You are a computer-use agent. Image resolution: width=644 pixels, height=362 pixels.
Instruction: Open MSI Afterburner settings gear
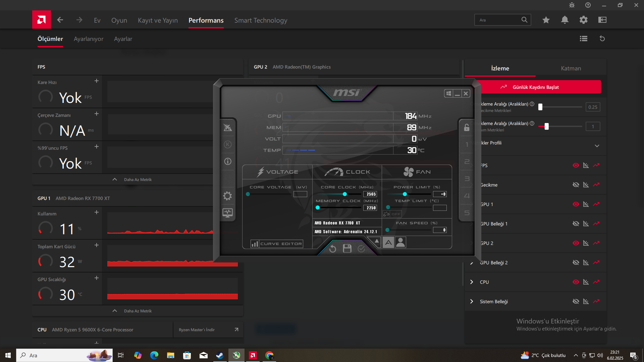point(227,196)
